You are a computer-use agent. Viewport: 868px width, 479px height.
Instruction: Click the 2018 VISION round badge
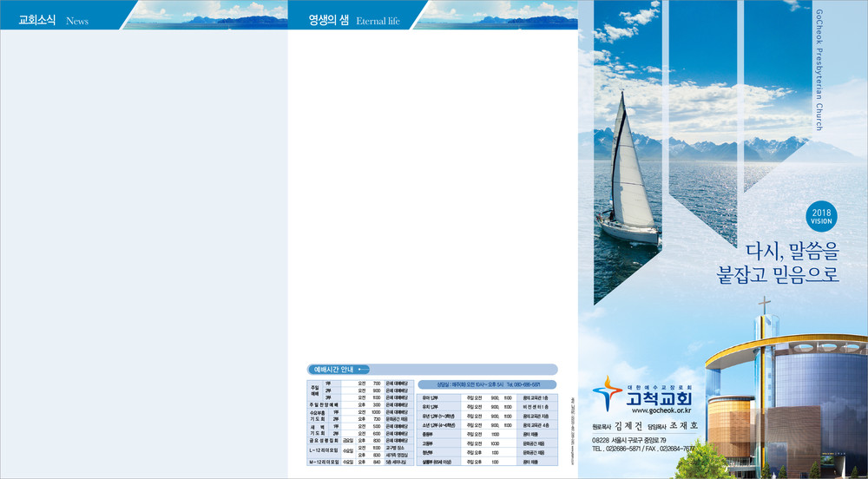point(821,217)
